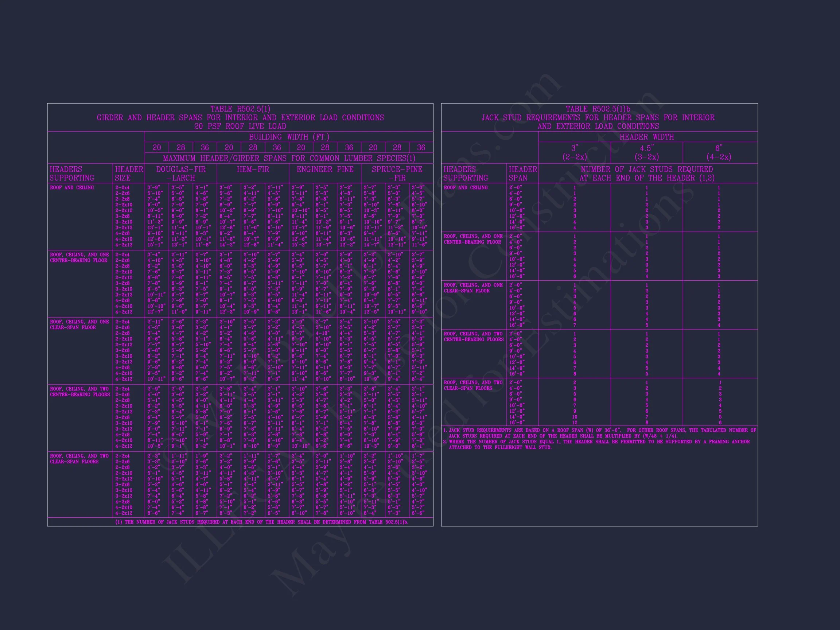Select the 3" (2-2x) header width column
The width and height of the screenshot is (840, 630).
click(x=574, y=153)
